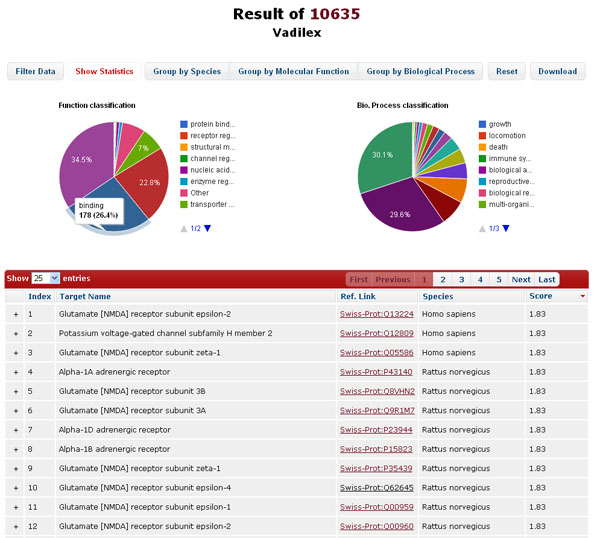Expand row 9 details plus icon
Image resolution: width=600 pixels, height=538 pixels.
click(x=16, y=469)
